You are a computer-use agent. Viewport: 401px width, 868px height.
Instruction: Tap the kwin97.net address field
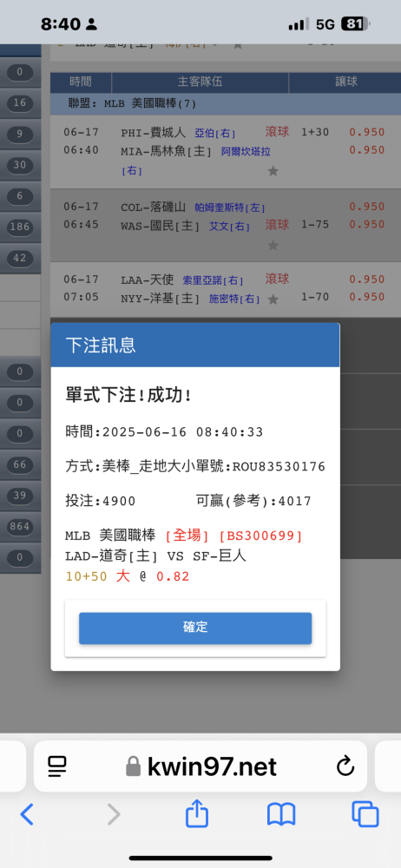[x=200, y=766]
